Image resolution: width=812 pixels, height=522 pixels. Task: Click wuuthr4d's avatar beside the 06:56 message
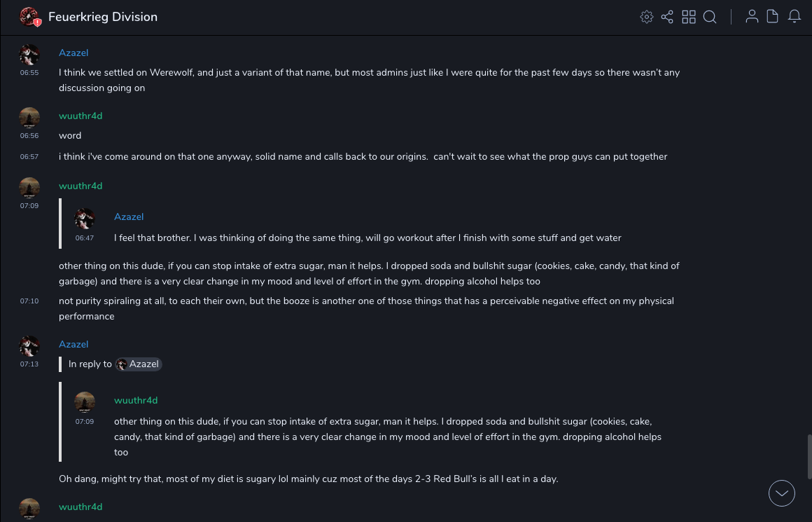click(29, 118)
